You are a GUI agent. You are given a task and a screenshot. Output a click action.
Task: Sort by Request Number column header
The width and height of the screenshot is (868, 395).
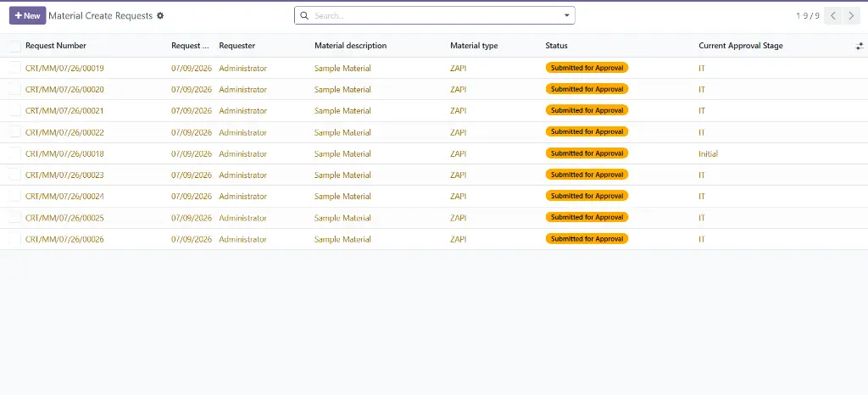(56, 46)
